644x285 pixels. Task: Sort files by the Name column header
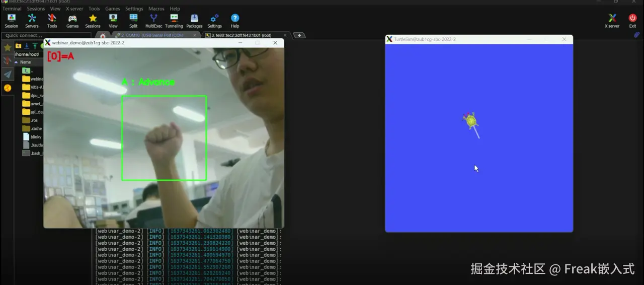pyautogui.click(x=25, y=62)
